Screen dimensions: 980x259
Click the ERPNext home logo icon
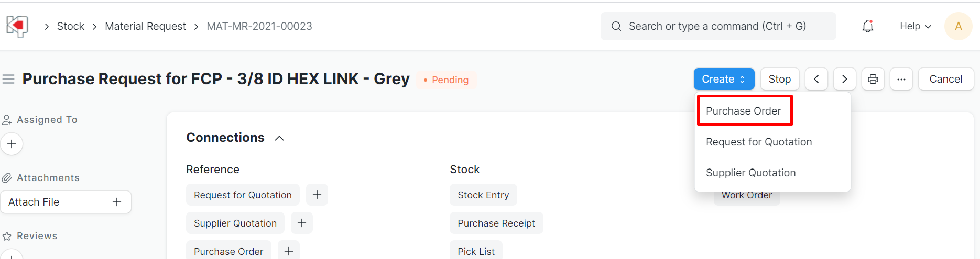[17, 26]
